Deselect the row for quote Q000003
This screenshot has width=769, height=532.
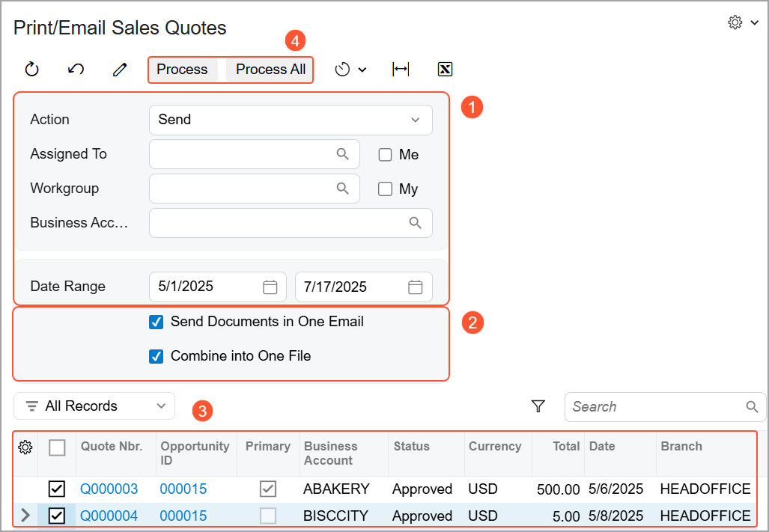[x=57, y=489]
